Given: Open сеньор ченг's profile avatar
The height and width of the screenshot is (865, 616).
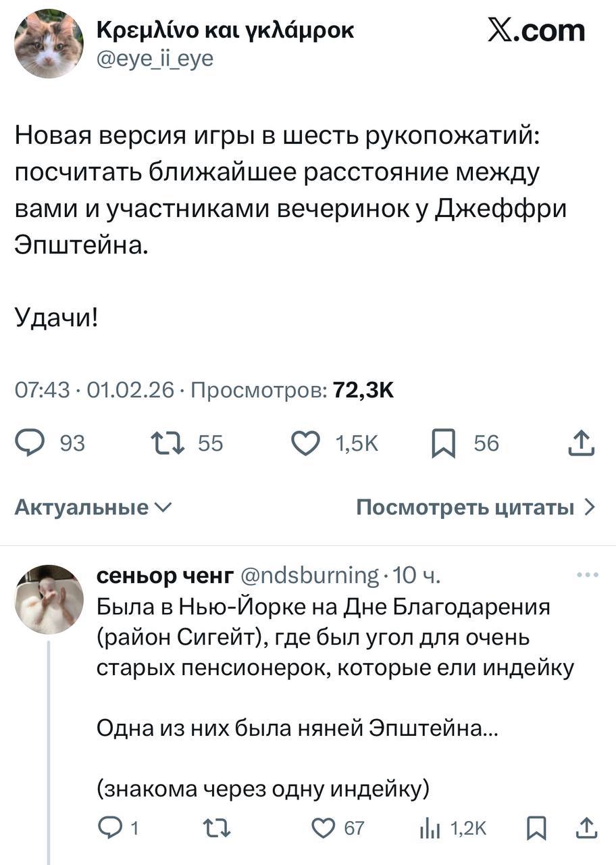Looking at the screenshot, I should (x=49, y=599).
